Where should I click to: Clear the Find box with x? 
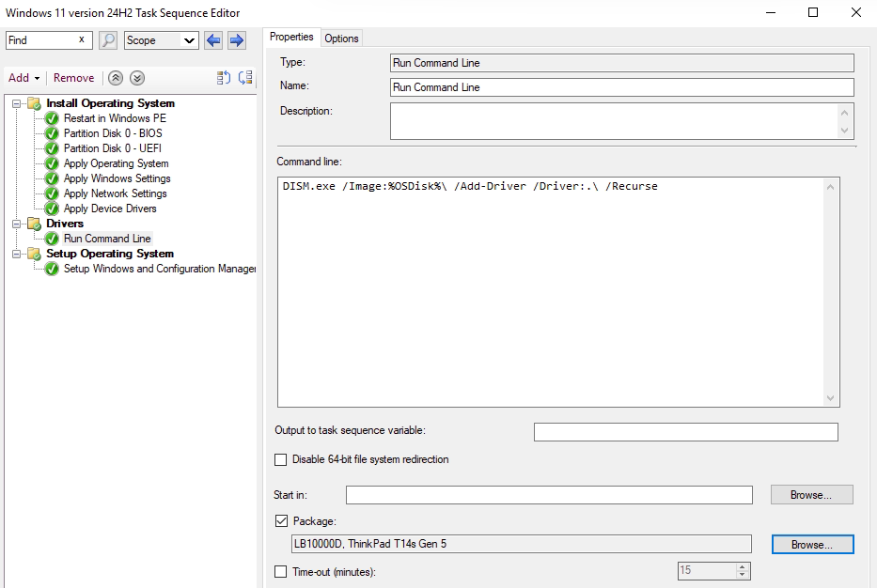(x=82, y=39)
